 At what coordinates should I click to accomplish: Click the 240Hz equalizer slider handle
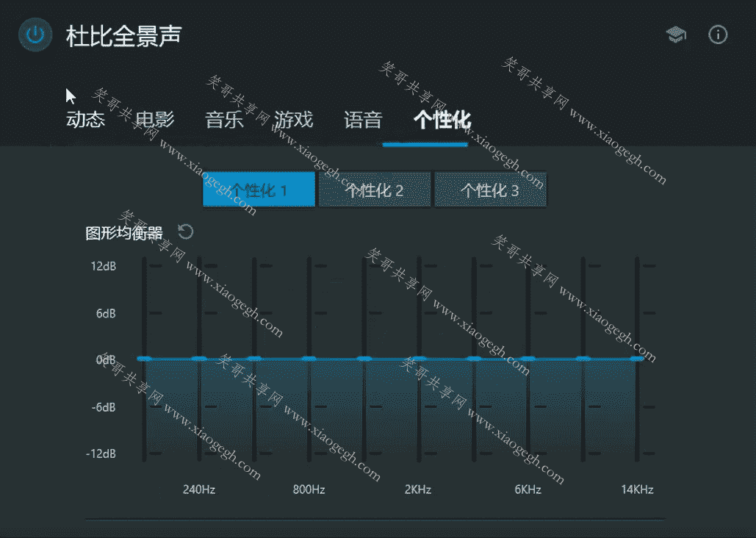point(199,359)
